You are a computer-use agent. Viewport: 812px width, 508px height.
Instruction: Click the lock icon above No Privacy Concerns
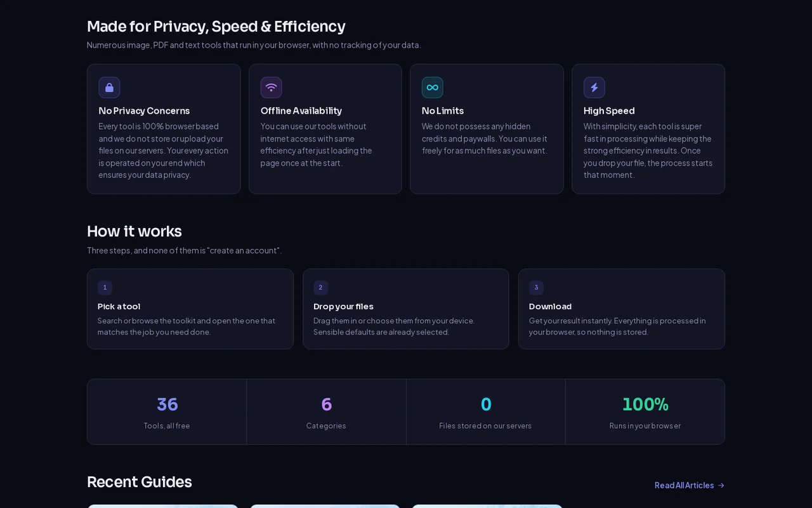coord(109,88)
